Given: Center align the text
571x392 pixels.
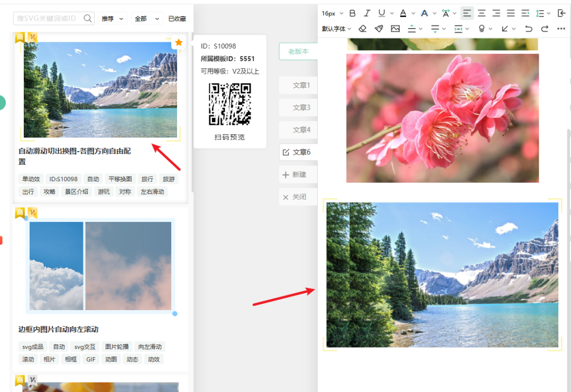Looking at the screenshot, I should 482,13.
